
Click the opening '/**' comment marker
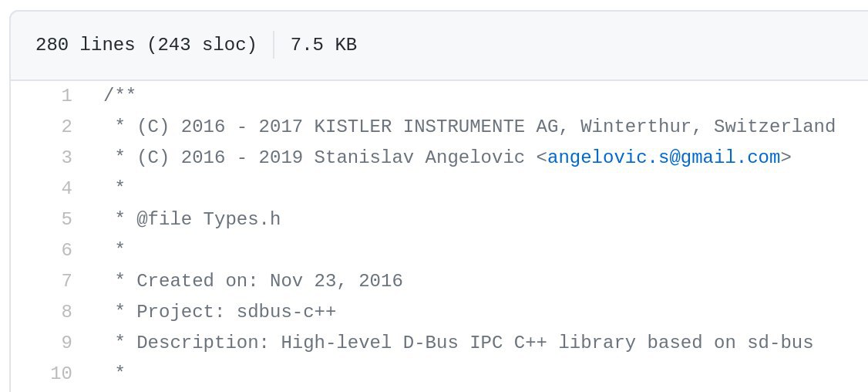click(119, 96)
